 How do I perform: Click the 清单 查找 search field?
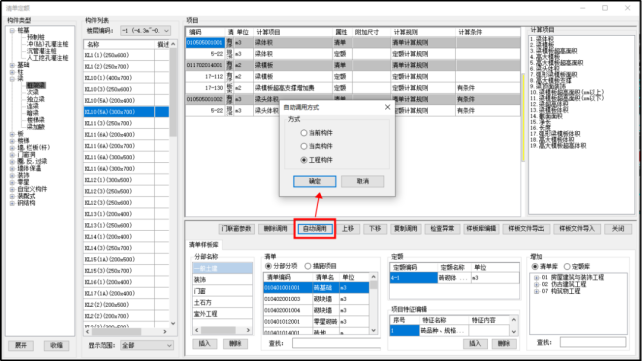click(336, 343)
